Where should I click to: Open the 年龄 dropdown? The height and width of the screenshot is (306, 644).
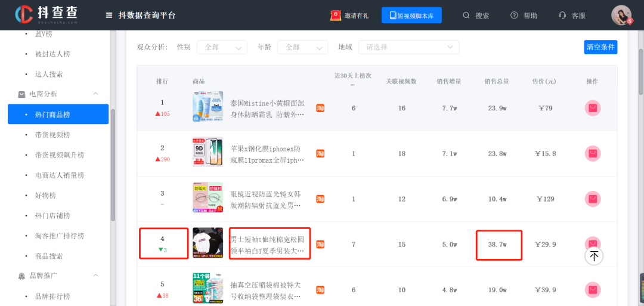click(x=302, y=47)
